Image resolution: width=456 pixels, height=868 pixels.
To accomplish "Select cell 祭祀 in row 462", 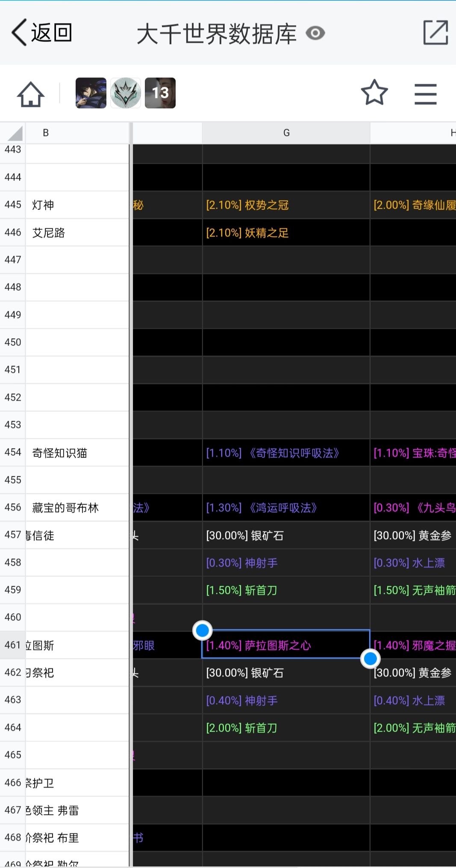I will [77, 673].
